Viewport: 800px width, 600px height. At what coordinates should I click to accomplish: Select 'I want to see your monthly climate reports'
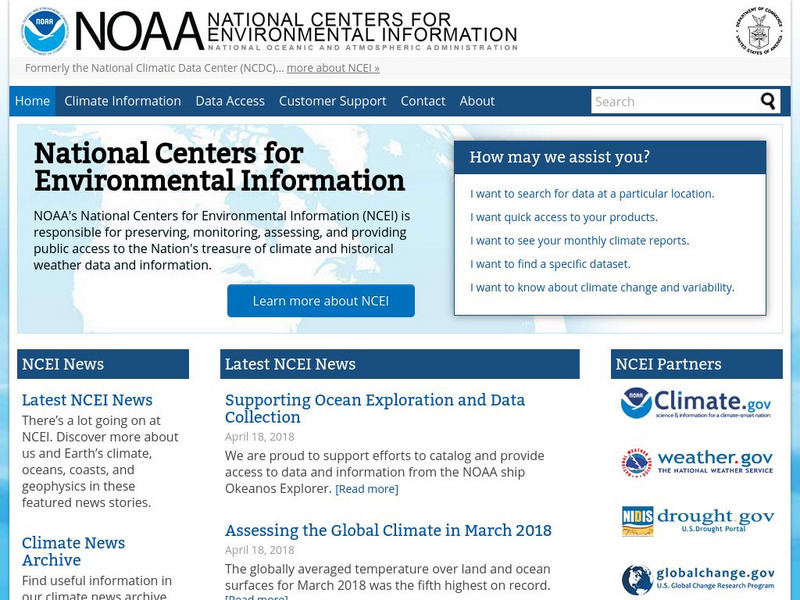tap(580, 241)
